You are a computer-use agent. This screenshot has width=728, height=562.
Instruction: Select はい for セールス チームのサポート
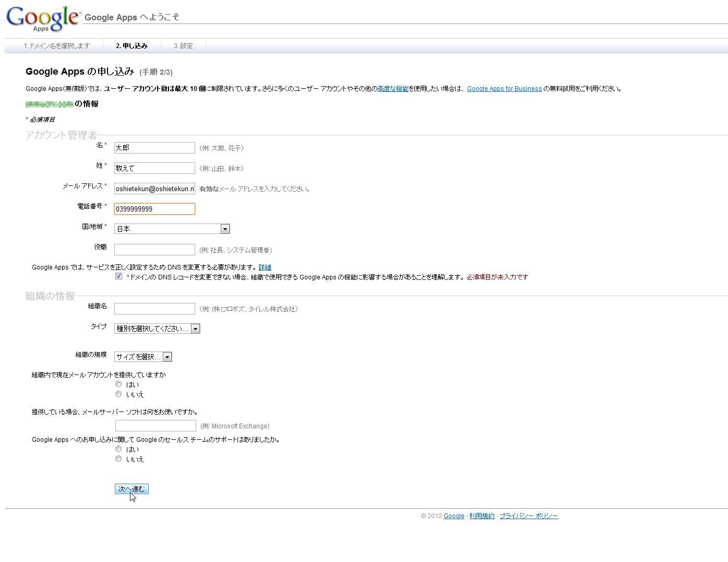click(118, 449)
